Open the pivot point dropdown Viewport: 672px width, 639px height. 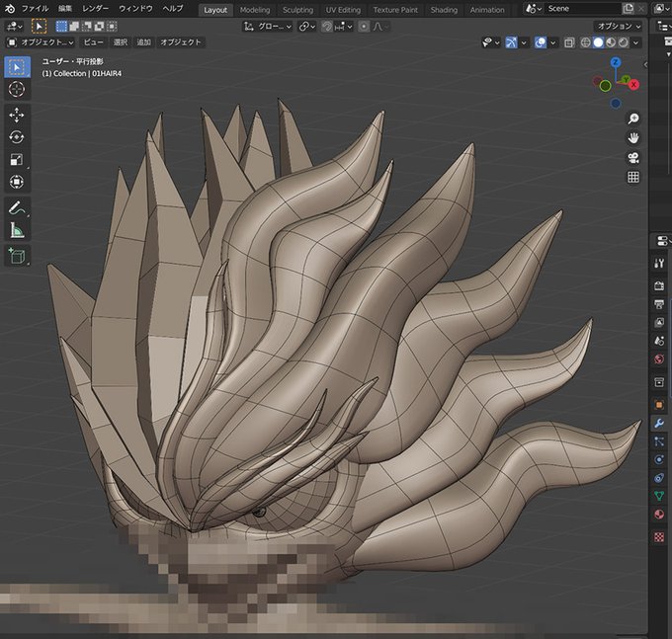tap(307, 27)
